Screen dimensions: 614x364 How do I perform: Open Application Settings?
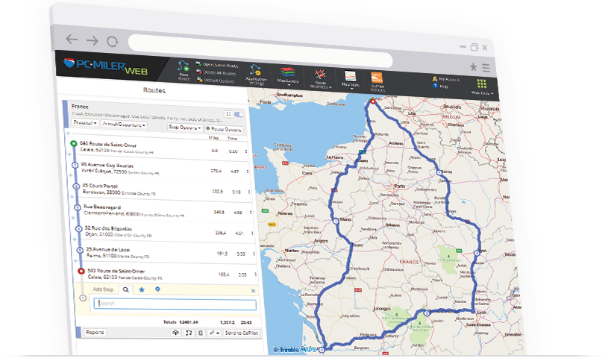click(x=256, y=75)
